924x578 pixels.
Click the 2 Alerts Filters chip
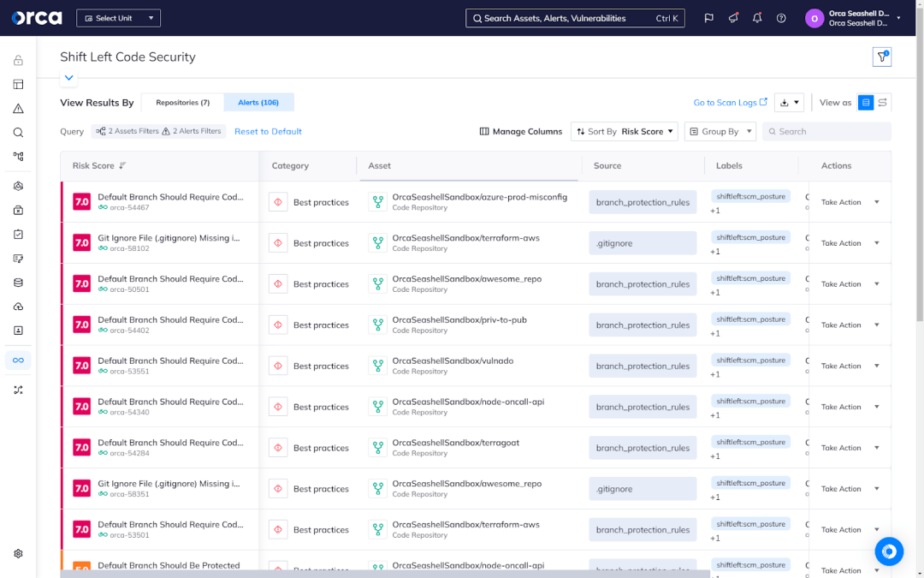192,132
